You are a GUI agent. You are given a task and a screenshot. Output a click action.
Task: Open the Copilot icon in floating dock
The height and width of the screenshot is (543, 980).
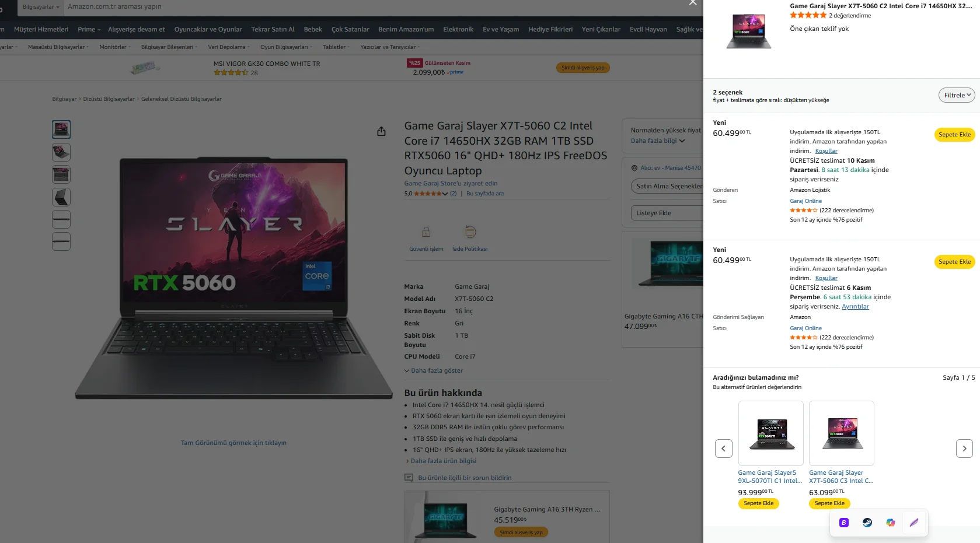point(891,523)
